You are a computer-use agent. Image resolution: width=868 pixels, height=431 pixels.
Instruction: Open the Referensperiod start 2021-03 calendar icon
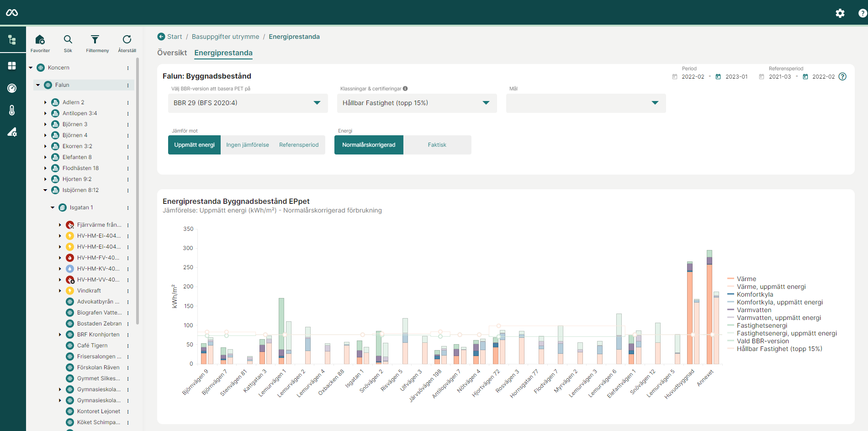762,77
